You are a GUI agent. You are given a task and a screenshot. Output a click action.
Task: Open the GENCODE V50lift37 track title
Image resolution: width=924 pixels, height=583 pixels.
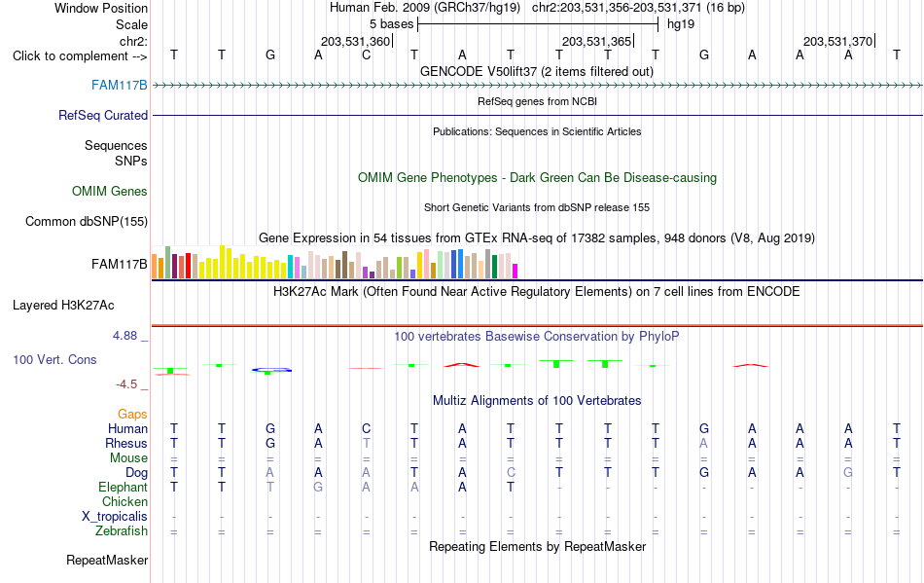click(537, 72)
